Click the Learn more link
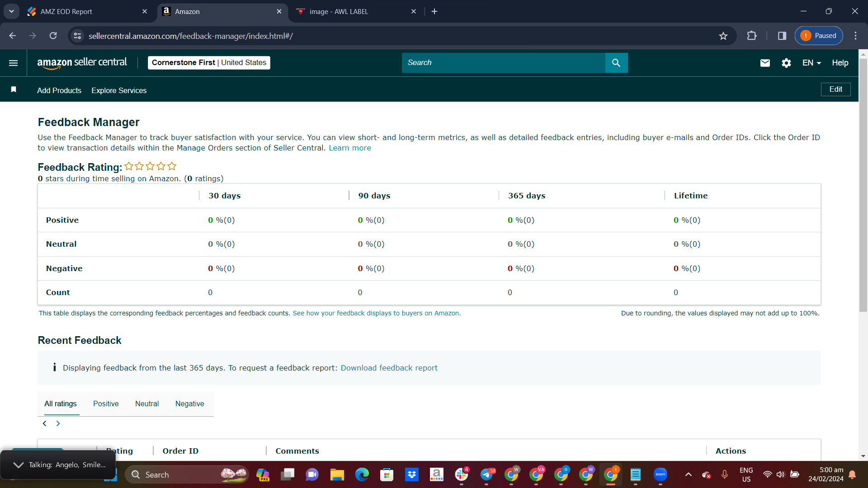868x488 pixels. click(349, 148)
